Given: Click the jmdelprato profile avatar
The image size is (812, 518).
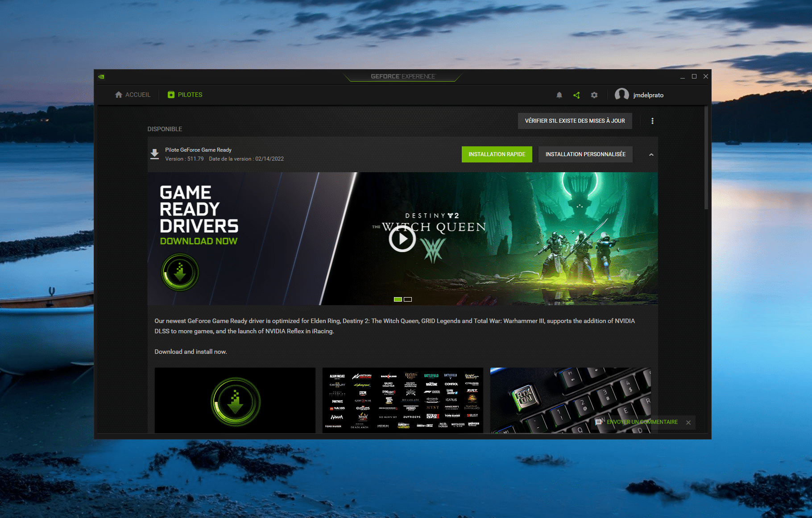Looking at the screenshot, I should click(x=621, y=95).
